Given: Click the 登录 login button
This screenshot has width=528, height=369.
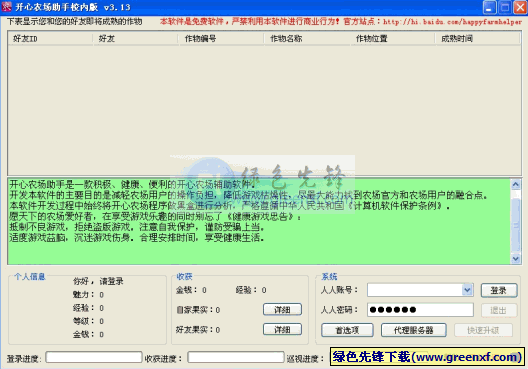Looking at the screenshot, I should (499, 290).
